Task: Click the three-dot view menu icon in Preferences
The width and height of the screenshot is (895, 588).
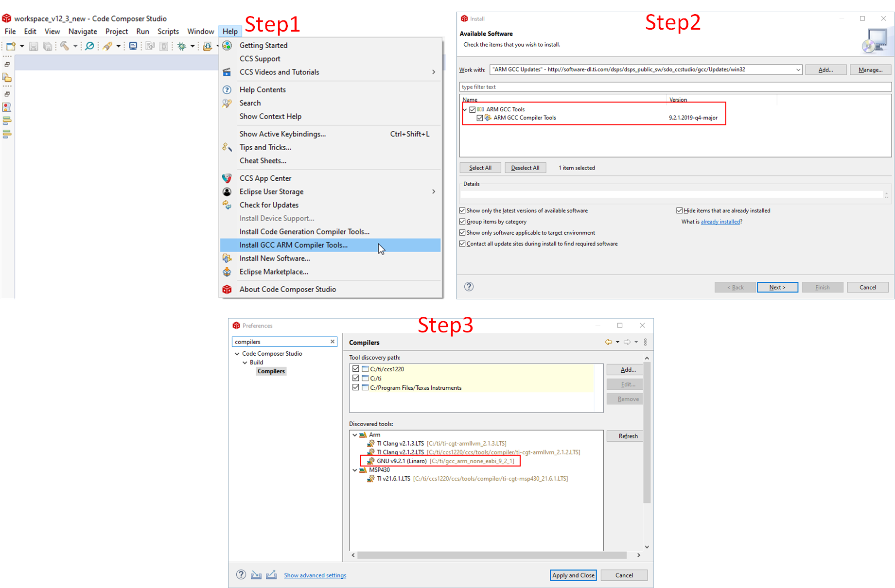Action: (646, 342)
